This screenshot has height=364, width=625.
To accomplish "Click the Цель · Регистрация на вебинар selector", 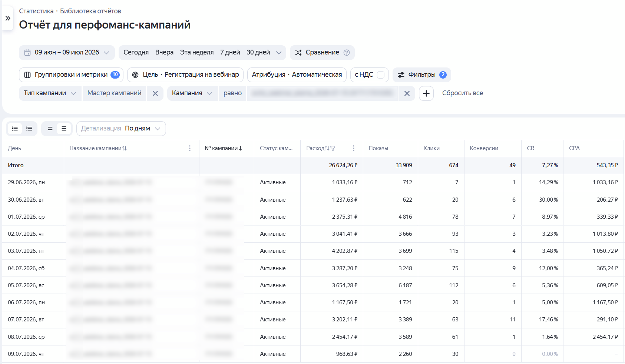I will click(185, 75).
